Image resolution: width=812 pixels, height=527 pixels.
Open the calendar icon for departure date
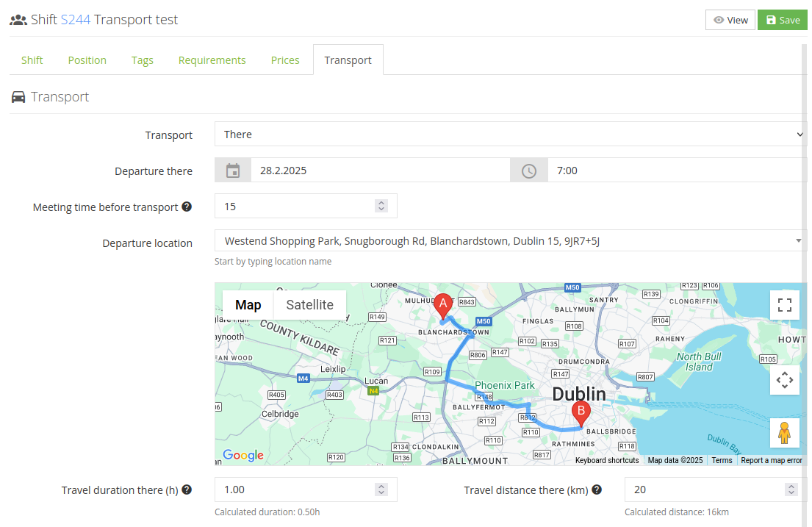pyautogui.click(x=233, y=171)
